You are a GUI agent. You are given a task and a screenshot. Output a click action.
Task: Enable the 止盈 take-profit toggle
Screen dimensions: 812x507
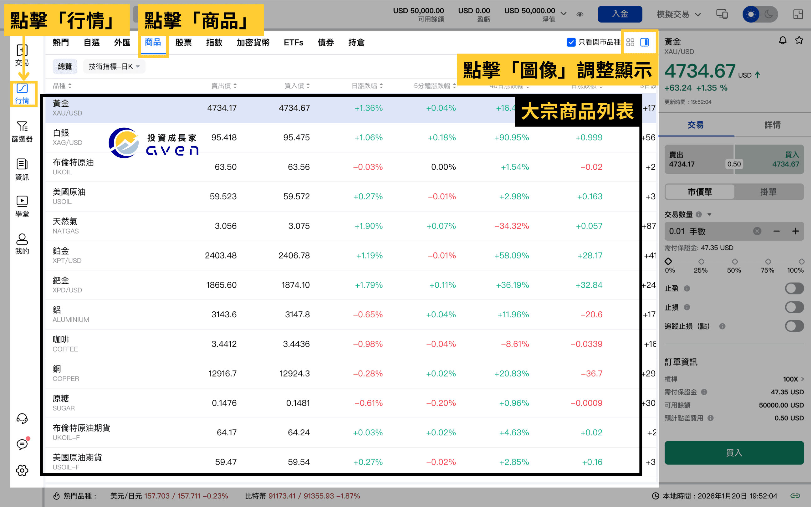point(794,288)
